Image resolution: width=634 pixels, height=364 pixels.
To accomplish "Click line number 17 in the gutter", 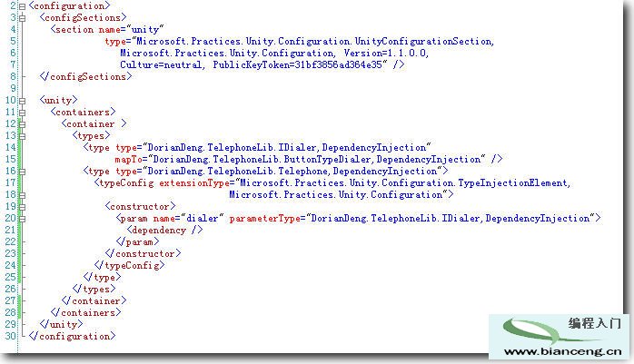I will coord(11,183).
